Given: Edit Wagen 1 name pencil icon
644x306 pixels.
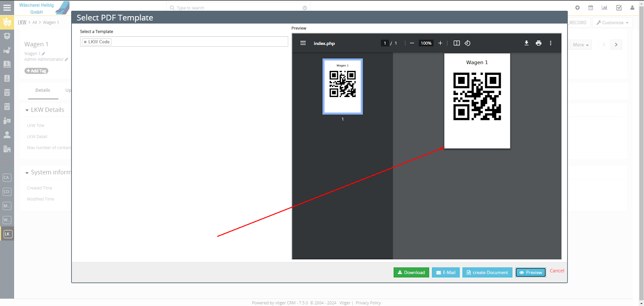Looking at the screenshot, I should [x=43, y=54].
